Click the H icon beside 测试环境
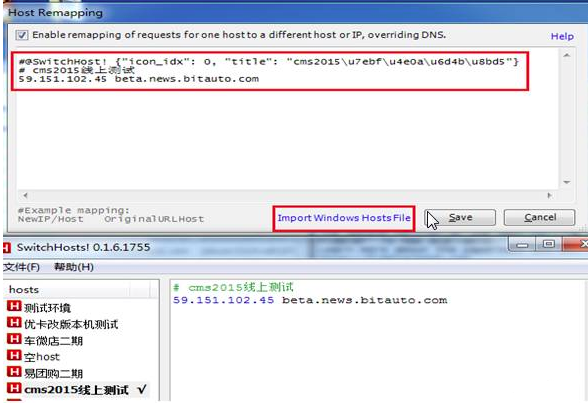This screenshot has height=407, width=588. tap(14, 306)
